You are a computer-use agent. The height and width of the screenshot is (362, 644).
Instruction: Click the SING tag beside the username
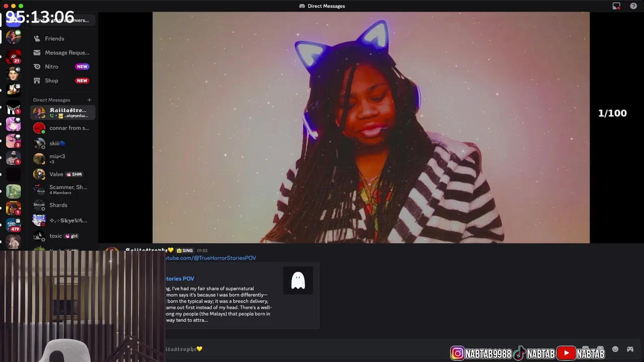[185, 250]
